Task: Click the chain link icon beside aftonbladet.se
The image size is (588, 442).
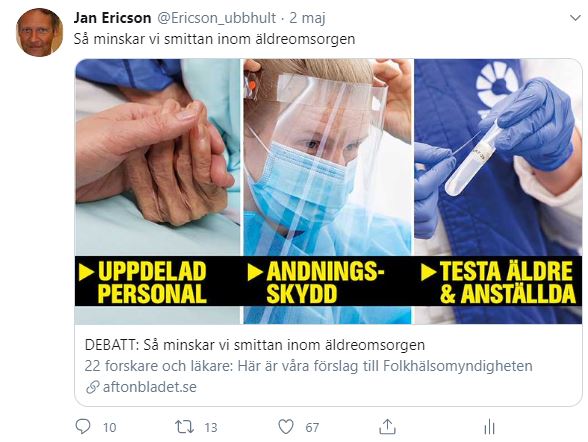Action: [x=92, y=387]
